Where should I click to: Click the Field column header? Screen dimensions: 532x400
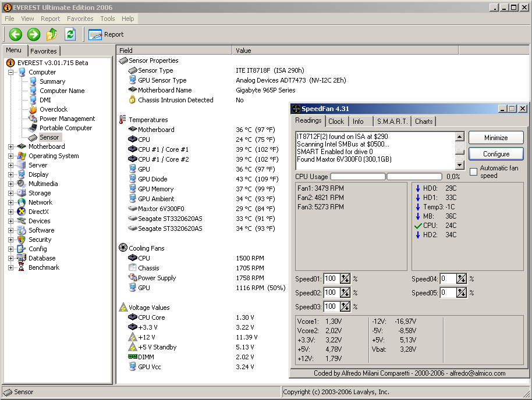[x=174, y=50]
